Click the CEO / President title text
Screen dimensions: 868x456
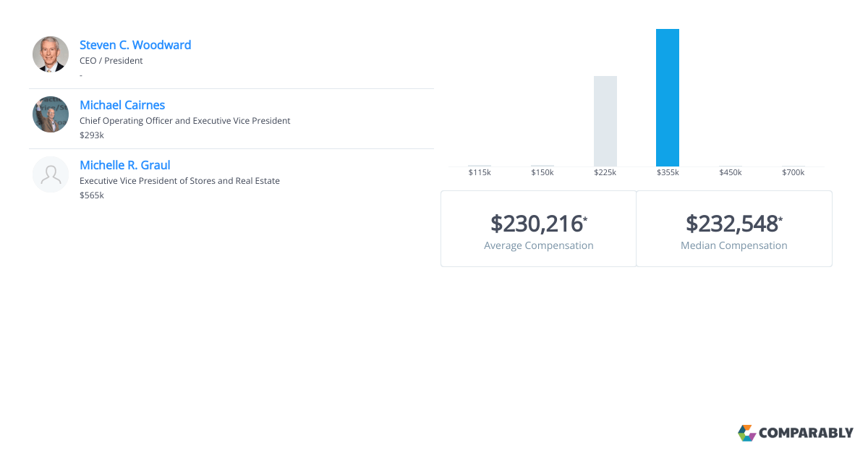111,61
